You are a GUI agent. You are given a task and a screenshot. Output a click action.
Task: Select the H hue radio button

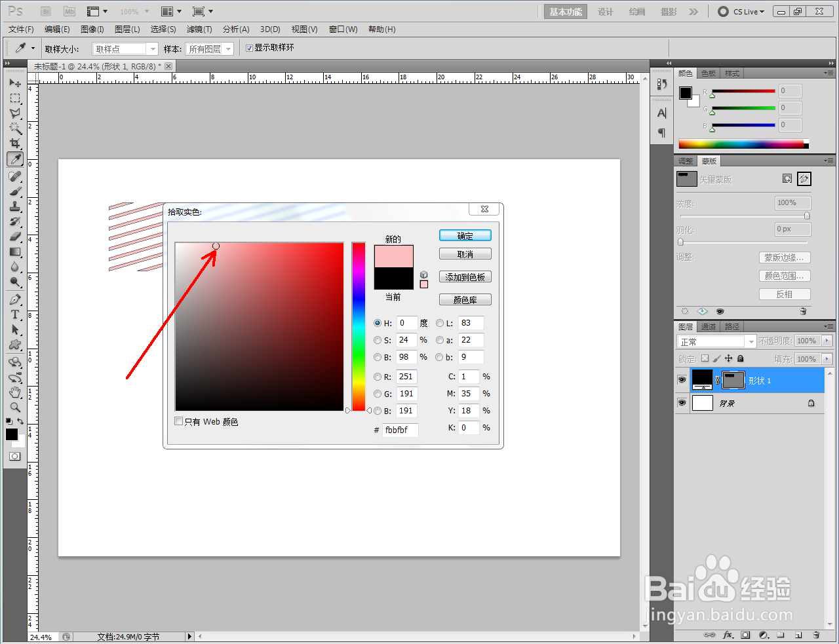(x=378, y=323)
